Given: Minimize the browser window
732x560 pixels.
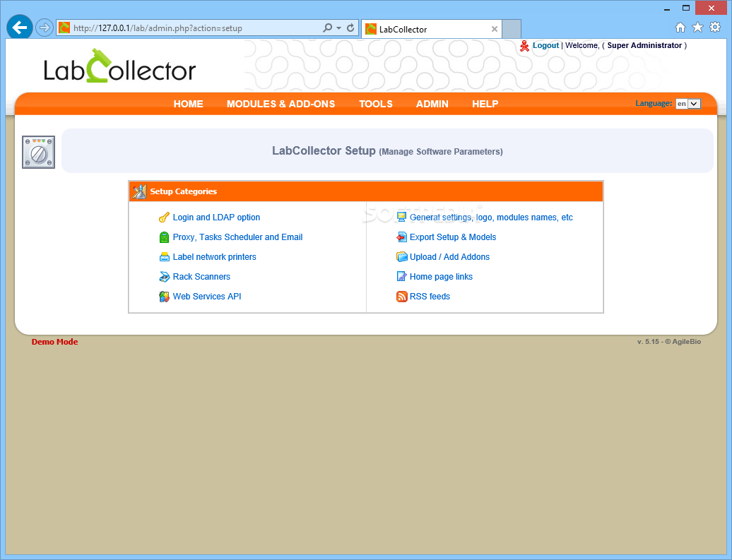Looking at the screenshot, I should point(667,8).
